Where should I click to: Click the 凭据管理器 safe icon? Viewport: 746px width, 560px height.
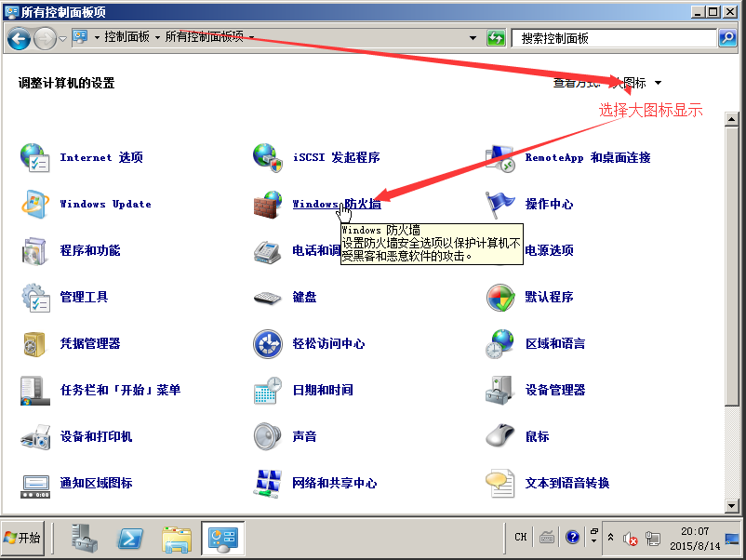pyautogui.click(x=34, y=343)
